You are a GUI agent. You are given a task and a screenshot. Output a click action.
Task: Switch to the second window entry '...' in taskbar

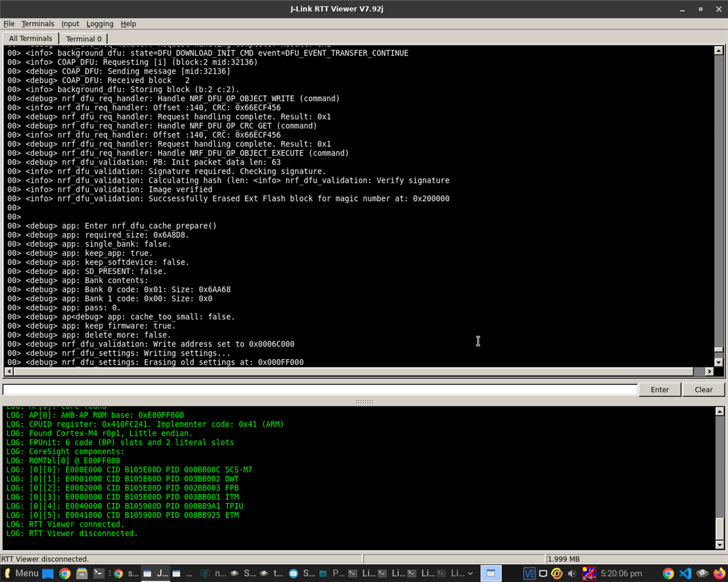(183, 574)
